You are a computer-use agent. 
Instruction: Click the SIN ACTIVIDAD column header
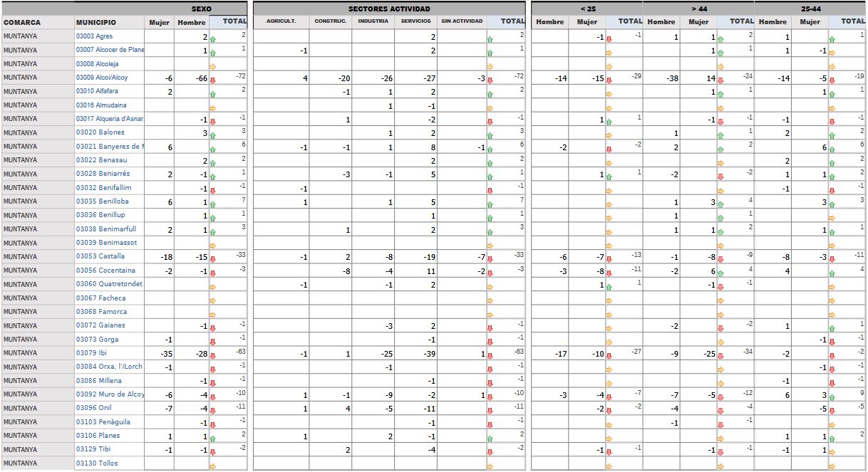tap(462, 22)
